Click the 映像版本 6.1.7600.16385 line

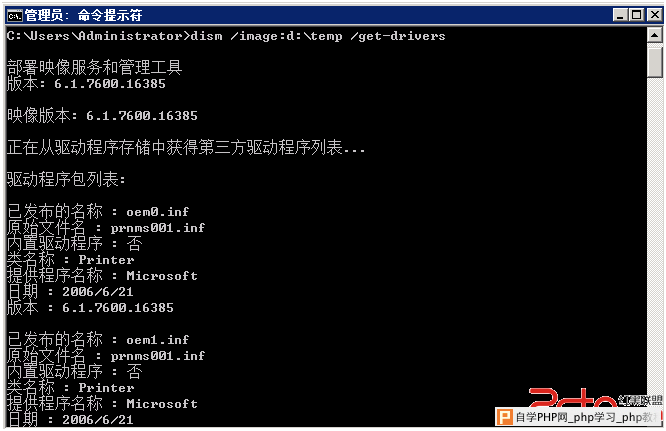point(102,115)
